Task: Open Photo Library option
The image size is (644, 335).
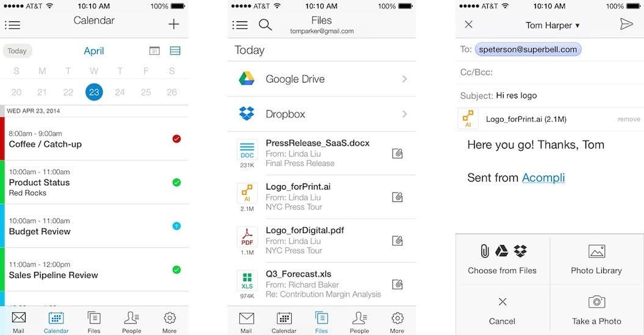Action: (x=596, y=259)
